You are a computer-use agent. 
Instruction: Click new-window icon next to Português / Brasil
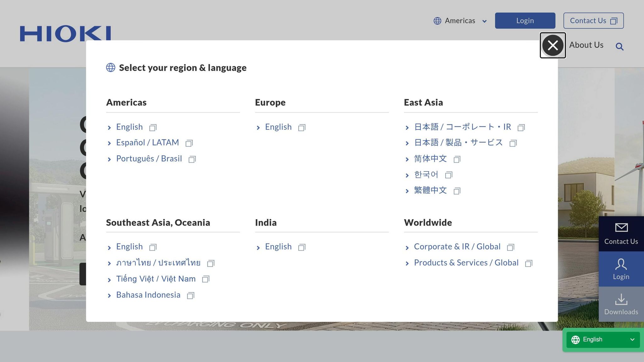[x=192, y=159]
